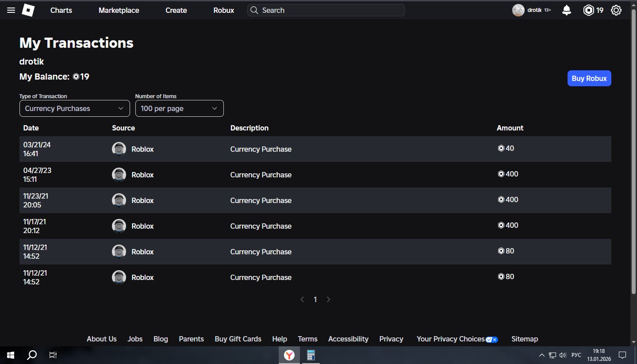Click the drotik profile avatar

pos(518,10)
